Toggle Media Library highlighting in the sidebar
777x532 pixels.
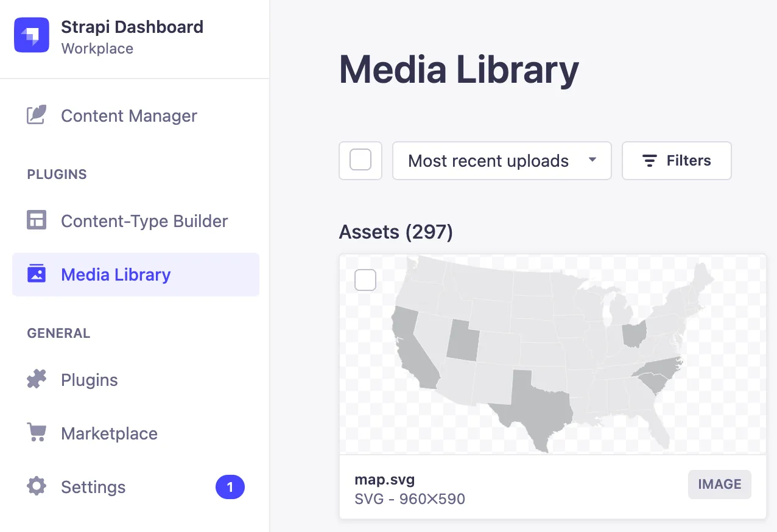coord(116,274)
